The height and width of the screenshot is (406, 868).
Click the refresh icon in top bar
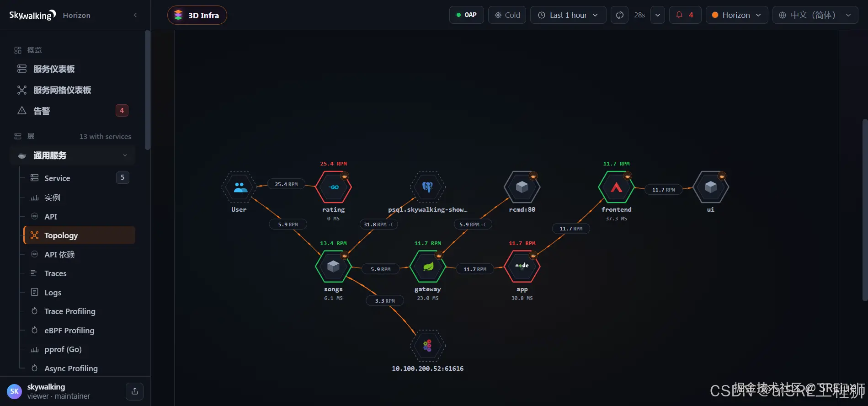[620, 15]
